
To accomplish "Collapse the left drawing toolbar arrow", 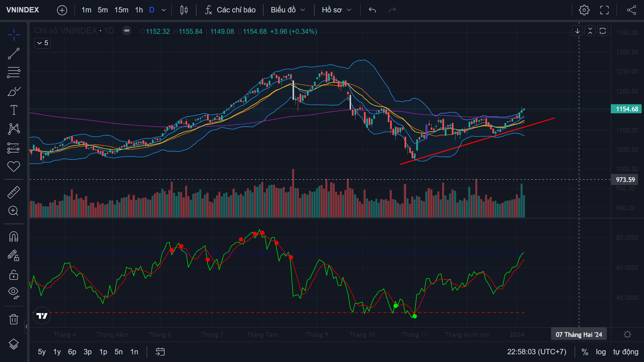I will pos(26,326).
